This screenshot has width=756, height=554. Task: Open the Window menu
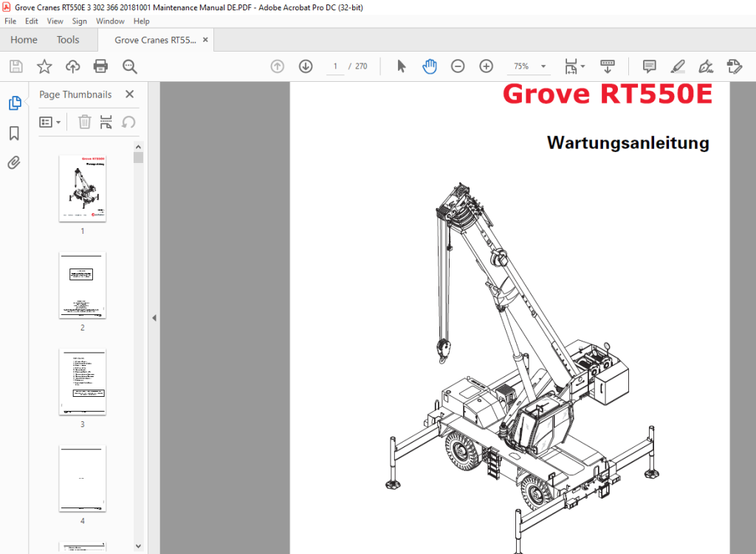pos(110,21)
